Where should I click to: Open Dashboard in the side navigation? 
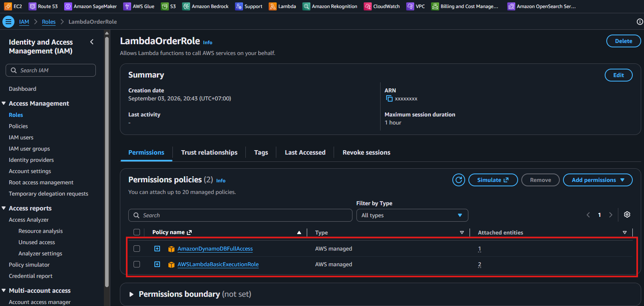22,89
